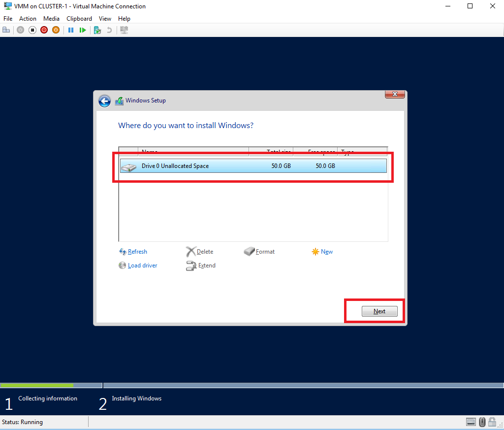Select Drive 0 Unallocated Space row

click(253, 166)
